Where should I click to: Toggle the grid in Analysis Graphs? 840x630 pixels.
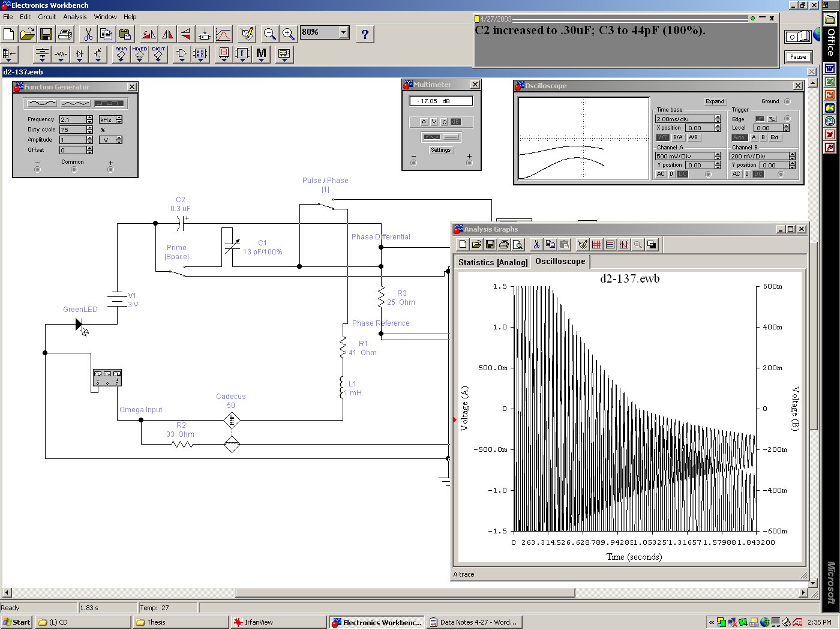click(x=596, y=244)
